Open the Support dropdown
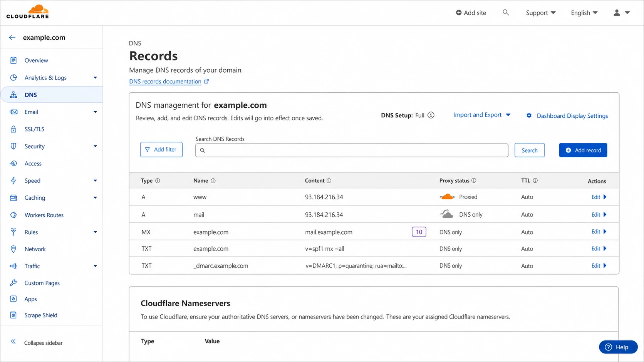 point(541,13)
